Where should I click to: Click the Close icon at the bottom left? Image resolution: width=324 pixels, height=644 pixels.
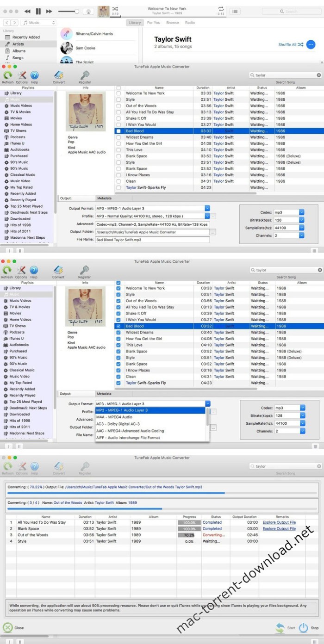coord(8,627)
